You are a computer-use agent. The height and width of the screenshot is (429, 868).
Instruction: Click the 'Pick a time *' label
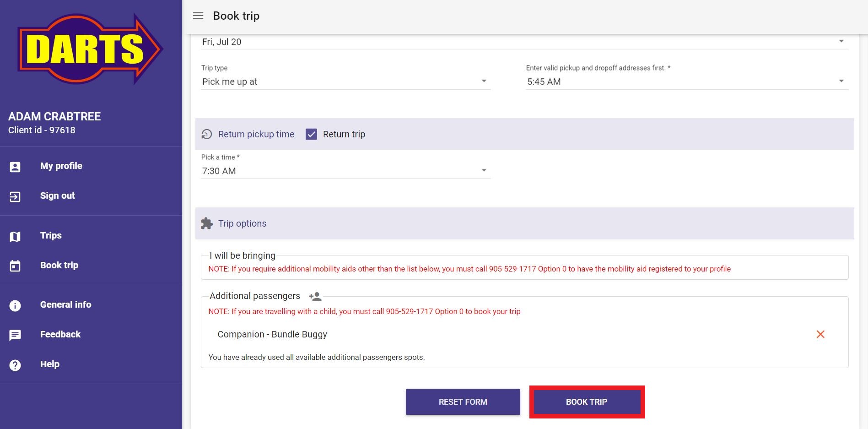pos(221,157)
